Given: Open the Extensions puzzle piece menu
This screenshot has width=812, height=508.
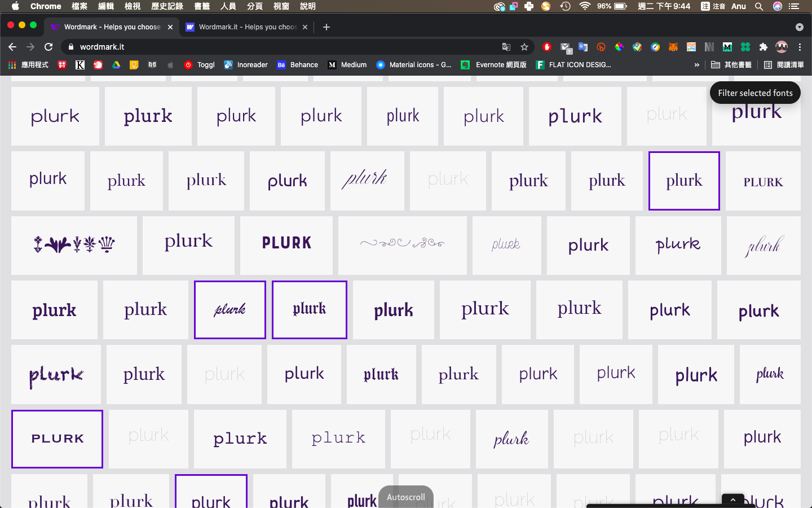Looking at the screenshot, I should tap(764, 47).
